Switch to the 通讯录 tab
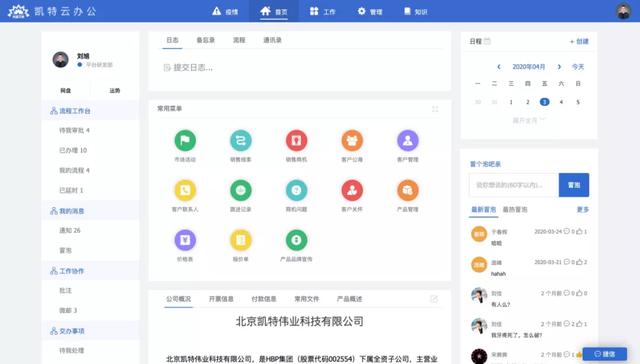Image resolution: width=640 pixels, height=364 pixels. click(273, 40)
